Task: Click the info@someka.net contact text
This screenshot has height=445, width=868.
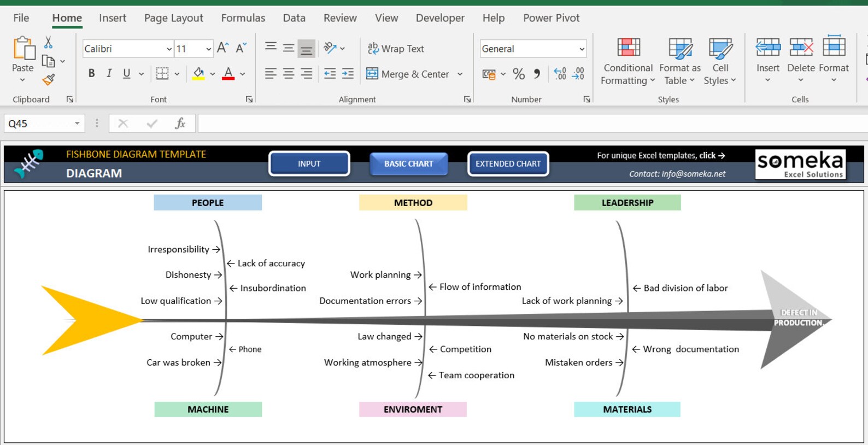Action: 693,174
